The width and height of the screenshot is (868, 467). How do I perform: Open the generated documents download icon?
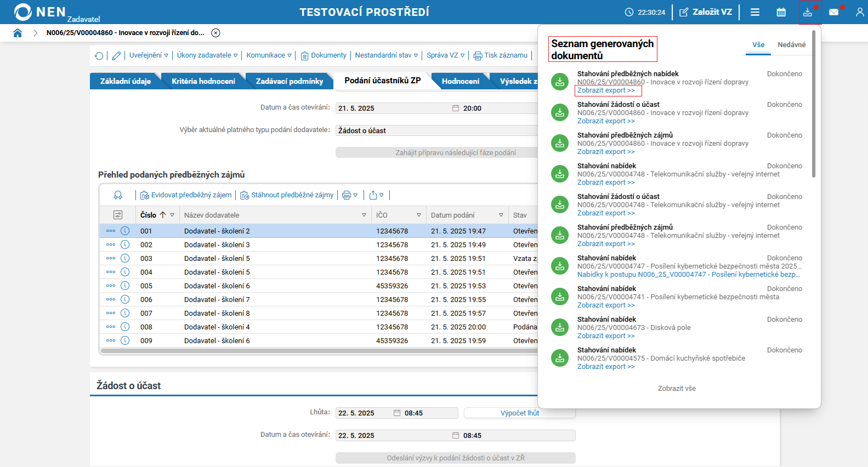[807, 12]
